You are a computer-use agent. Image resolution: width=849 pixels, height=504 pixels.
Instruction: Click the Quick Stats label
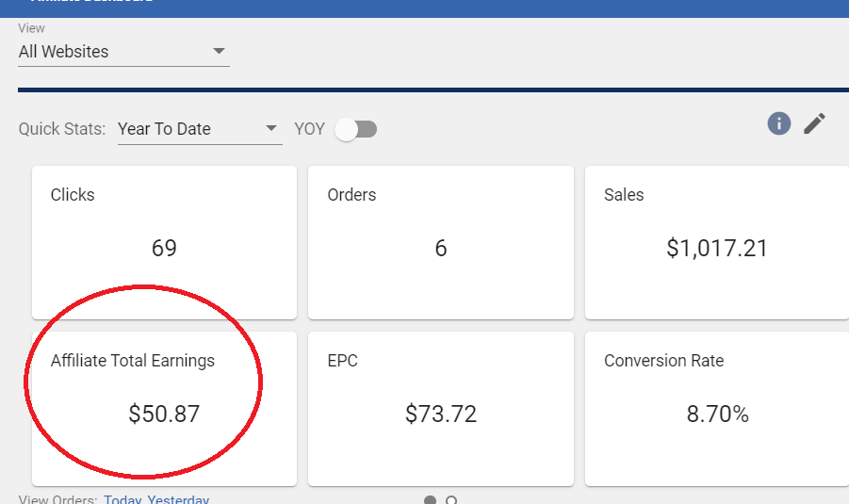pos(62,129)
